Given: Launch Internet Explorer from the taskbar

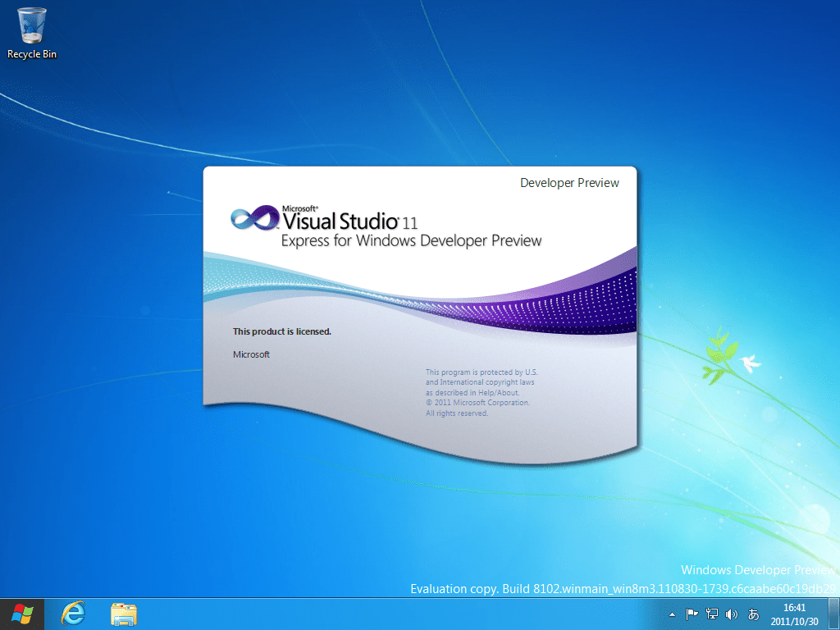Looking at the screenshot, I should pos(73,614).
